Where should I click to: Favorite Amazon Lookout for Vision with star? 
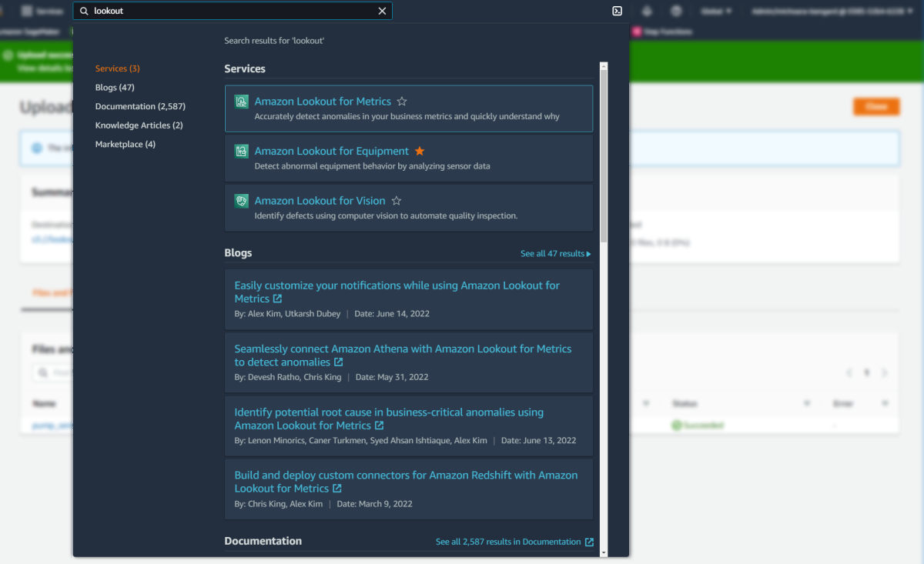[397, 201]
